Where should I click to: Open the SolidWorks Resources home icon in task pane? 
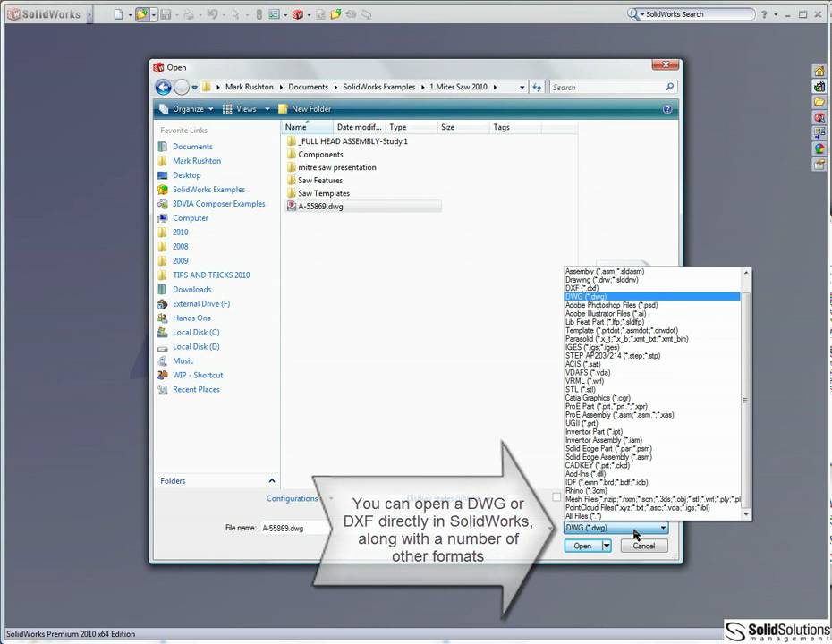[x=819, y=71]
